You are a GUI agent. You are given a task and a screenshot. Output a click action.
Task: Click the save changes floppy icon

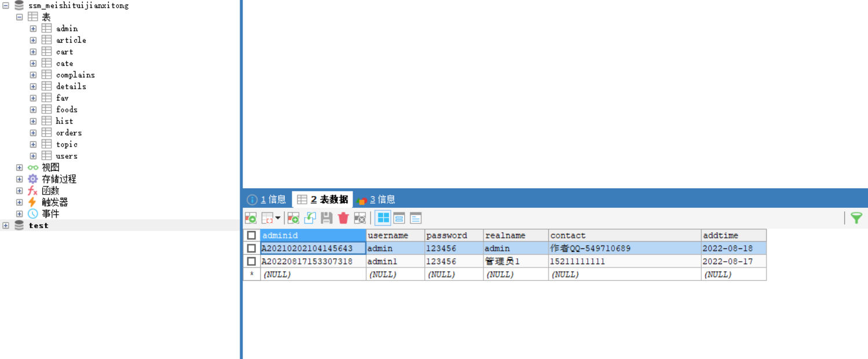[x=327, y=218]
